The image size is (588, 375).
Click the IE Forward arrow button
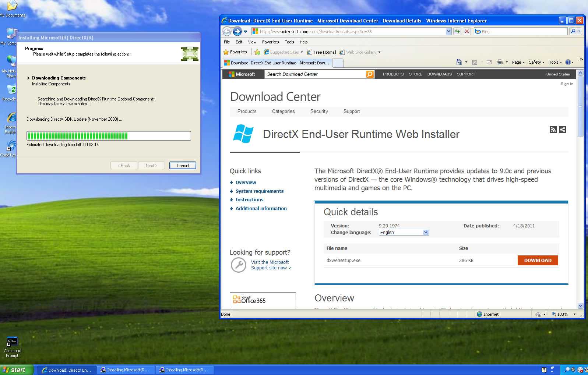(237, 31)
